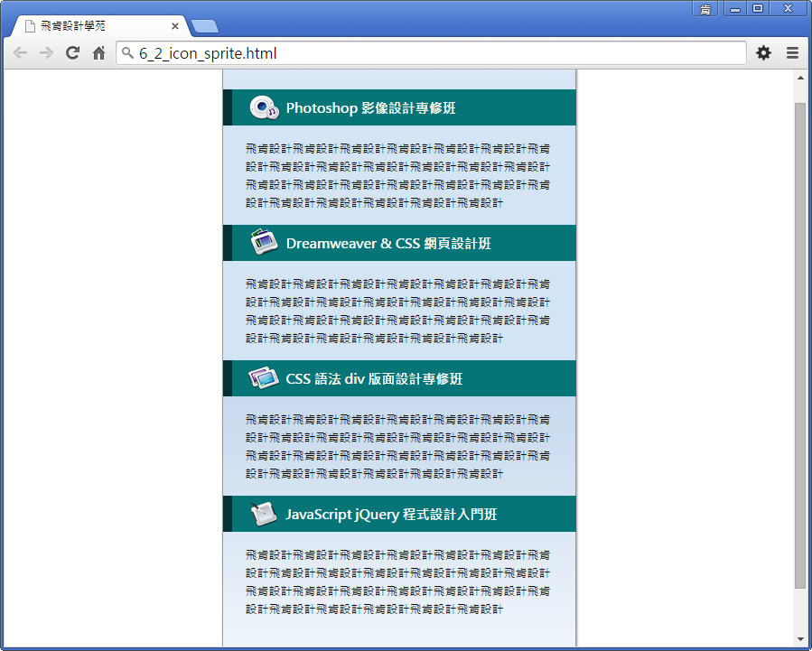Switch to the 飛肯設計學苑 tab

[101, 26]
